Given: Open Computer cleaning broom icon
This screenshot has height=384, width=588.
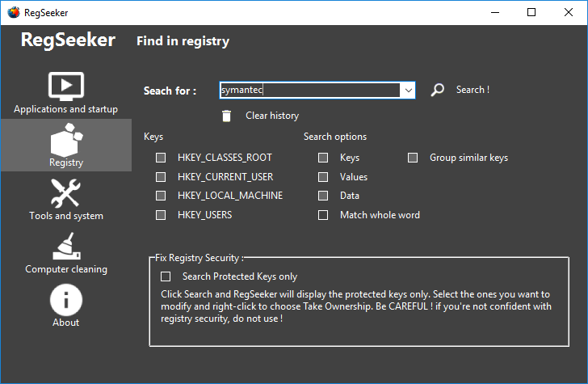Looking at the screenshot, I should (66, 247).
